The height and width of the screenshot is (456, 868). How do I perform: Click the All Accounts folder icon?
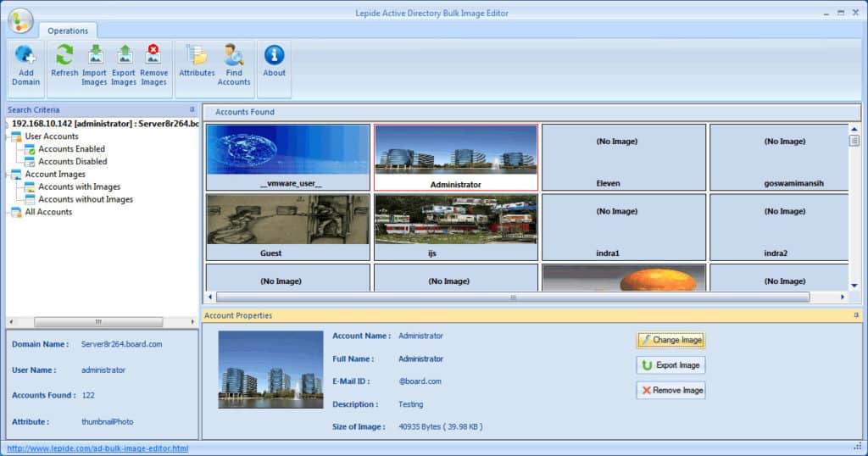coord(16,212)
